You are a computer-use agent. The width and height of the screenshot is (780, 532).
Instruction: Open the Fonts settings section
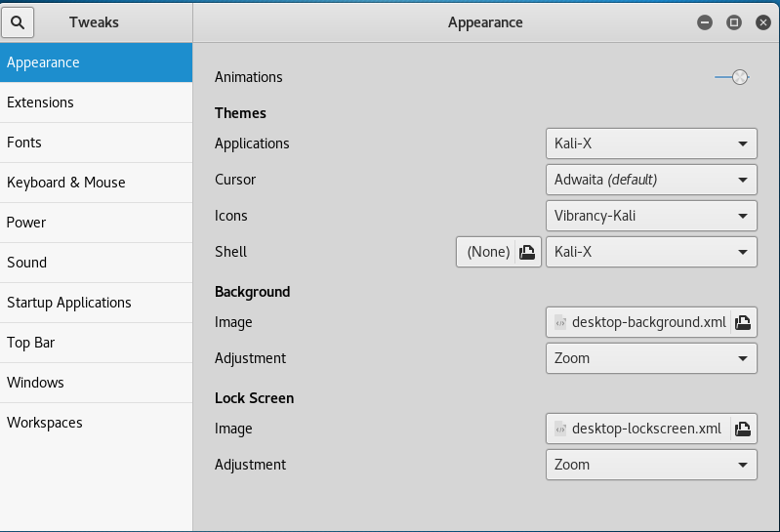pyautogui.click(x=96, y=143)
